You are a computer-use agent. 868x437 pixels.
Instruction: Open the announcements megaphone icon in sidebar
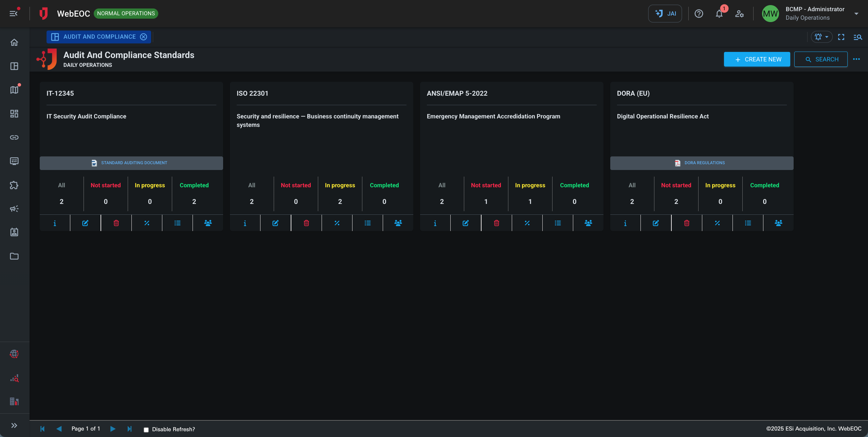(x=14, y=209)
